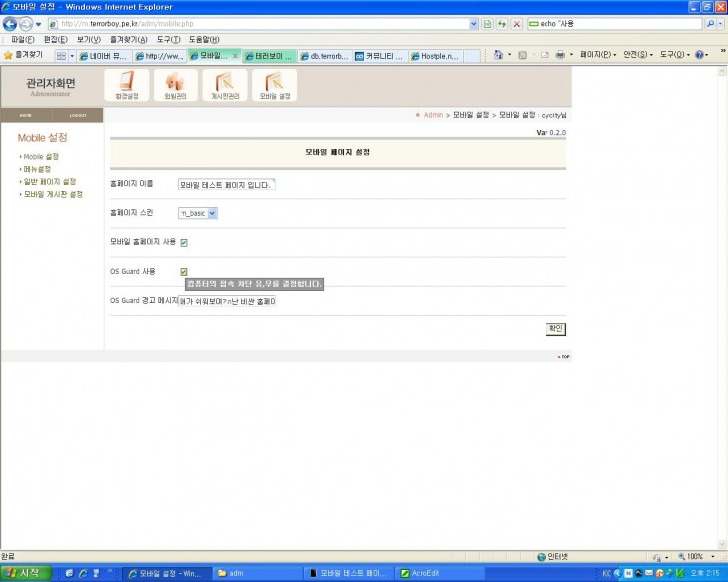Click the TOP link at page bottom
The height and width of the screenshot is (582, 728).
point(564,357)
